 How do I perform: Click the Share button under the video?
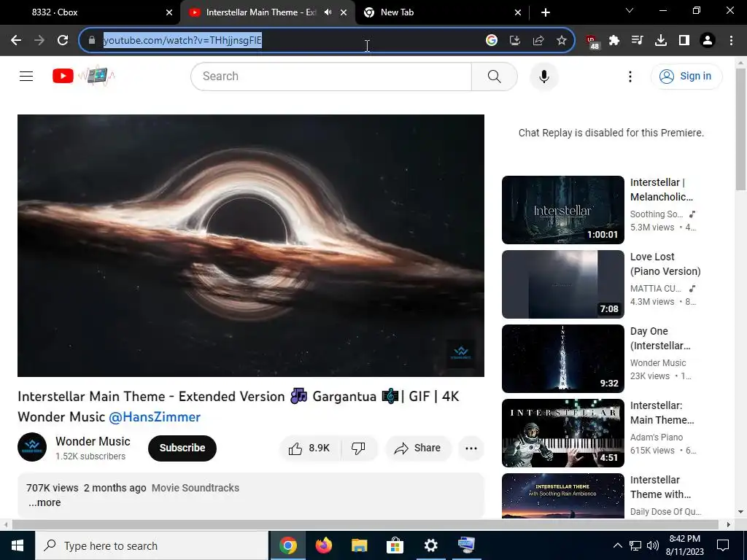[x=418, y=448]
